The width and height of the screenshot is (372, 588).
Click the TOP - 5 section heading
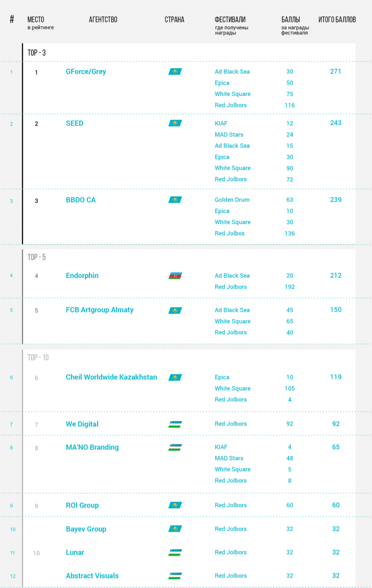click(37, 257)
